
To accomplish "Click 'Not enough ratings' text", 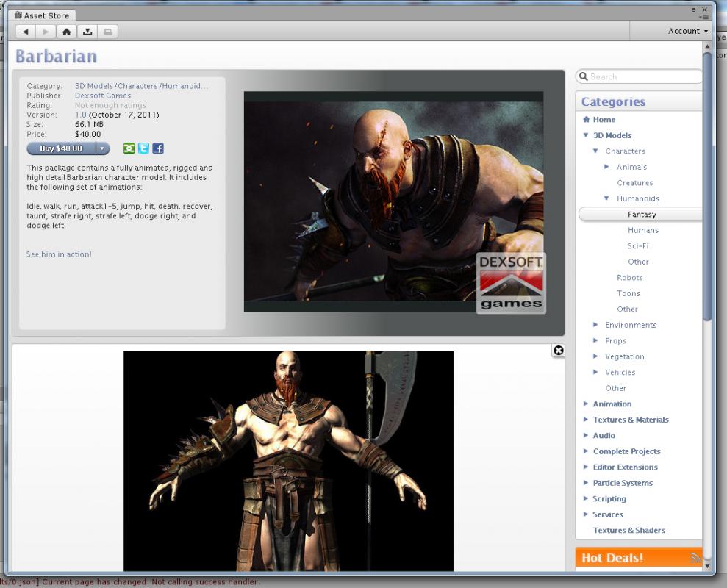I will (110, 105).
